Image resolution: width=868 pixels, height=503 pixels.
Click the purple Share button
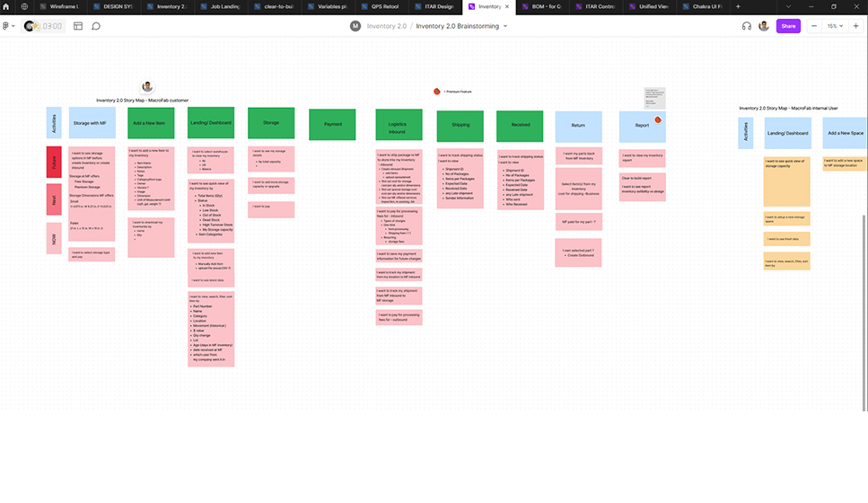click(788, 26)
